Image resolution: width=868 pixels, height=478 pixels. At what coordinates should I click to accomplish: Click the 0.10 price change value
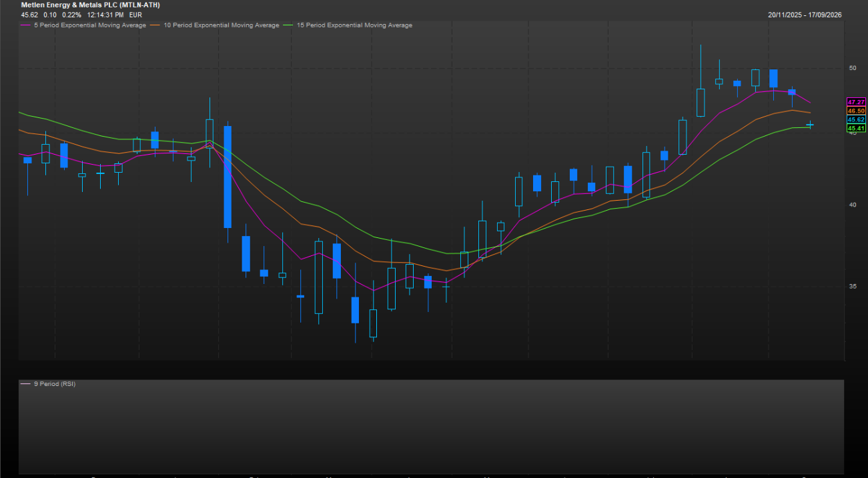pyautogui.click(x=51, y=14)
